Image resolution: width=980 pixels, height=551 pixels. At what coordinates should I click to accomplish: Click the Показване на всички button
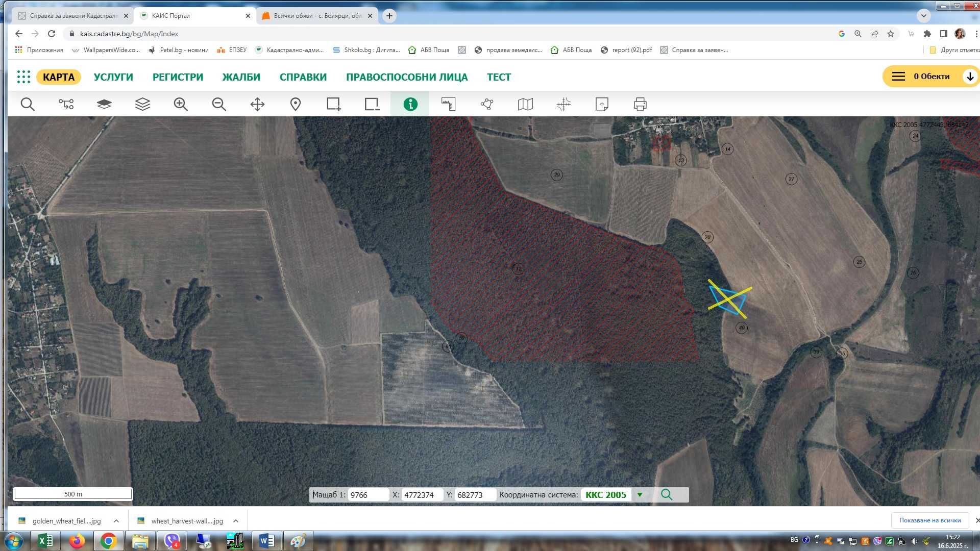click(x=929, y=520)
